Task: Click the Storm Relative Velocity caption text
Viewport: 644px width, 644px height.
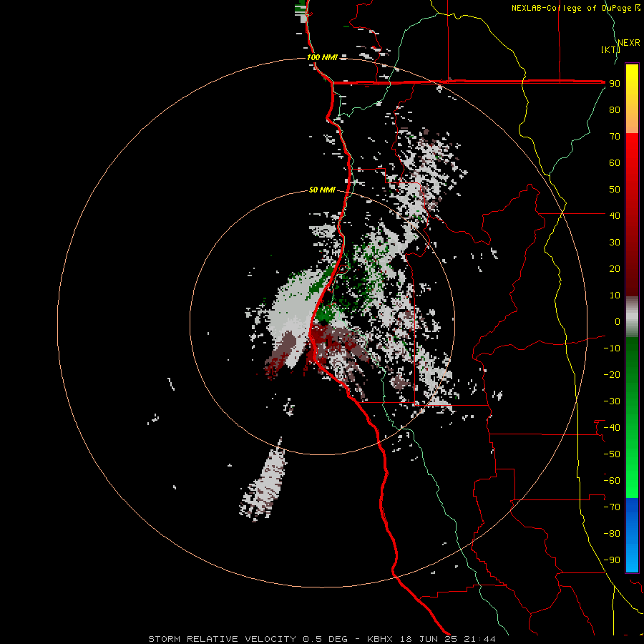Action: pos(321,639)
